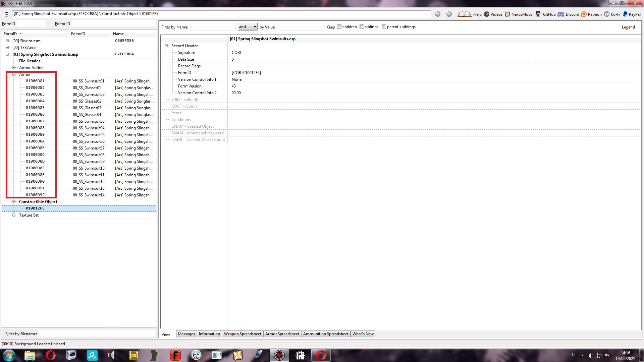This screenshot has height=362, width=644.
Task: Open the Windows Start menu
Action: pyautogui.click(x=9, y=355)
